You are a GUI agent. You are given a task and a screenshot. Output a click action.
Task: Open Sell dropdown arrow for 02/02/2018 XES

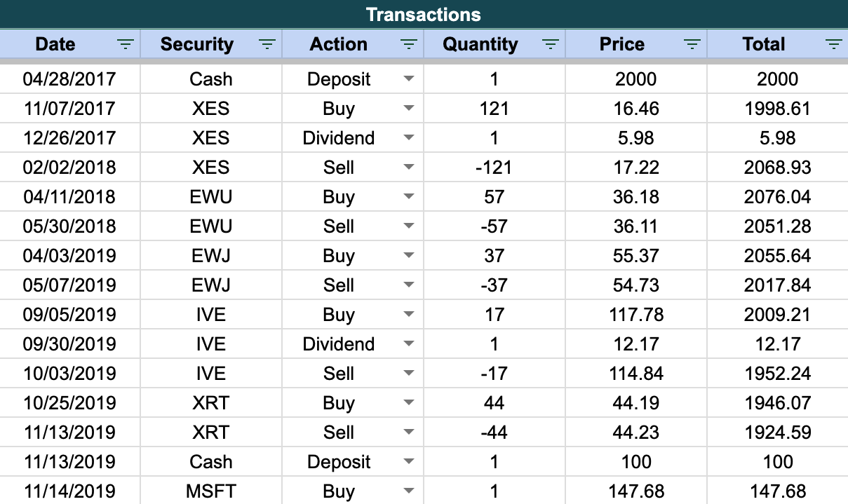coord(409,168)
